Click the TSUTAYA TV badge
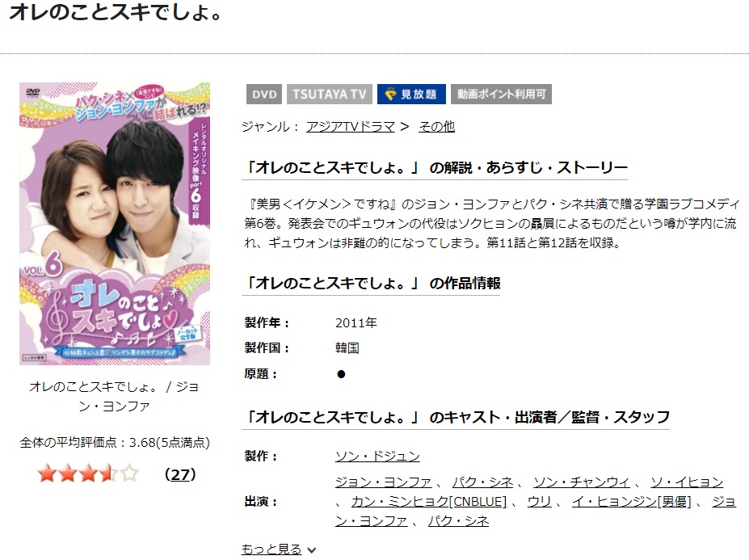Viewport: 749px width, 560px height. (x=329, y=94)
